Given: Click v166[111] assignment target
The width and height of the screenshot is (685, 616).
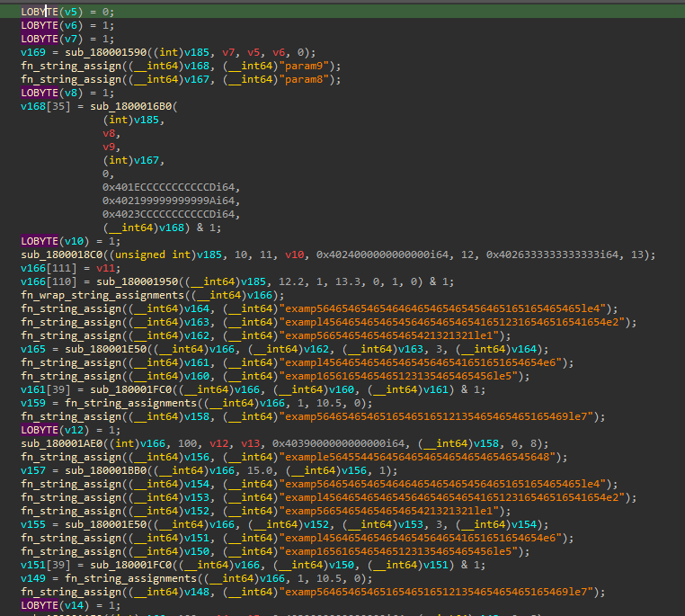Looking at the screenshot, I should [49, 268].
